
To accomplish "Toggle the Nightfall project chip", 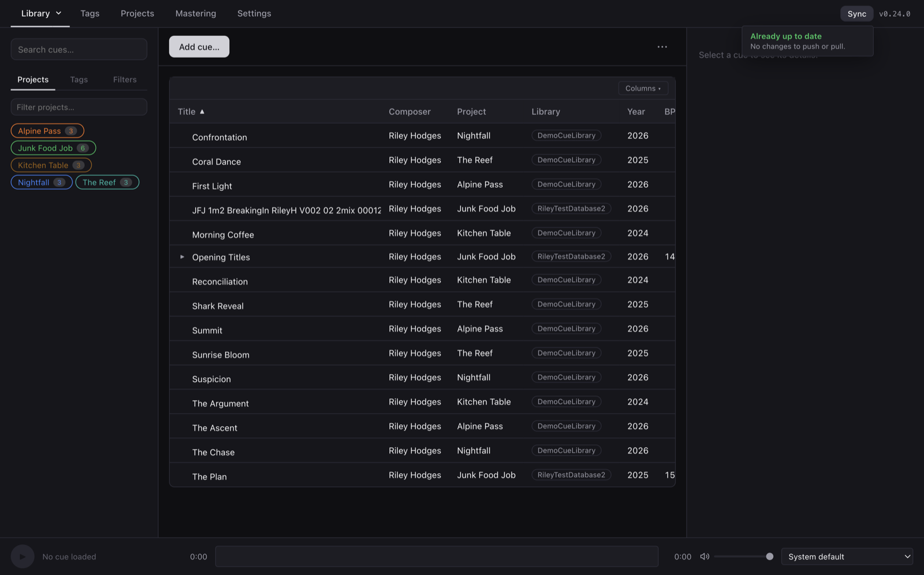I will coord(42,182).
